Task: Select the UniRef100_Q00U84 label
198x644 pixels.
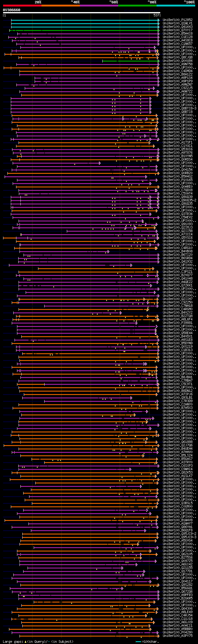Action: point(178,61)
